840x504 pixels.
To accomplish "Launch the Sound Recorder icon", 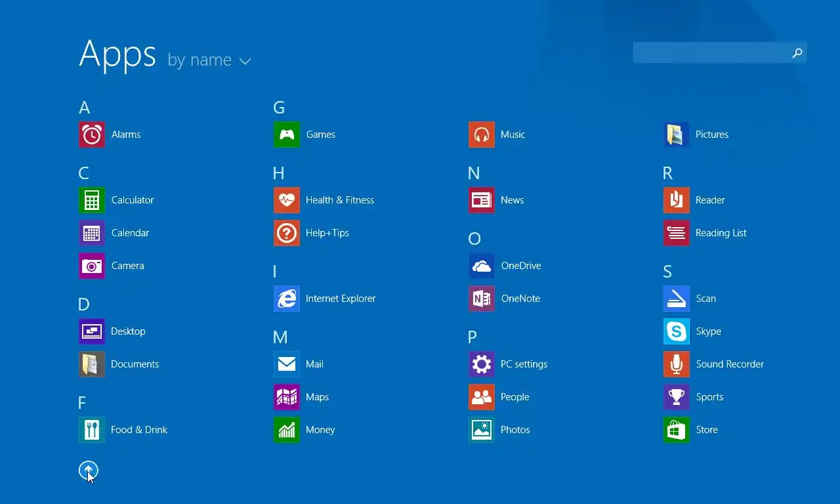I will [x=677, y=364].
